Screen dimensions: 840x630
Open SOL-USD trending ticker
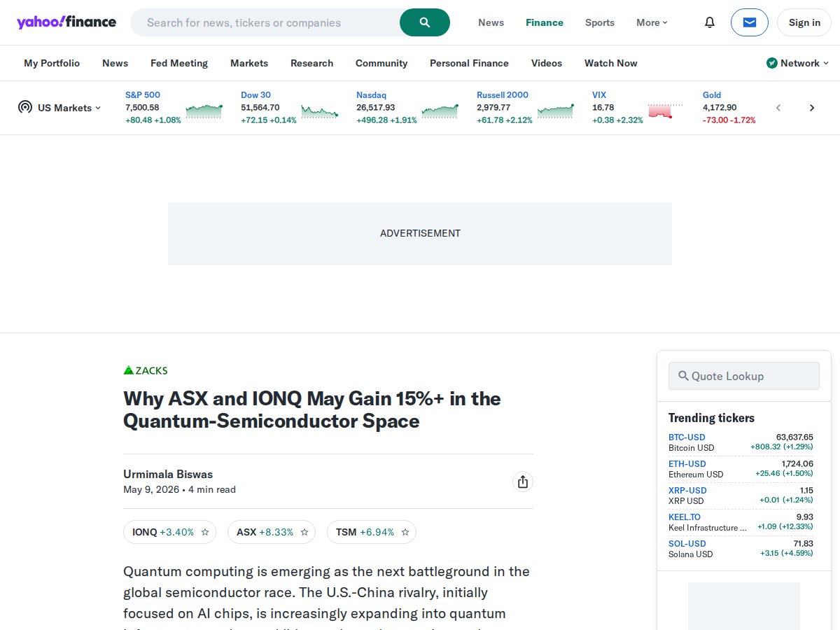pyautogui.click(x=687, y=543)
